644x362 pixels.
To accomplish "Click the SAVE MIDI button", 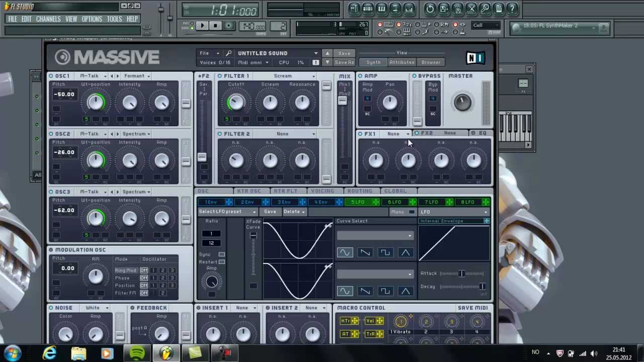I will tap(472, 308).
